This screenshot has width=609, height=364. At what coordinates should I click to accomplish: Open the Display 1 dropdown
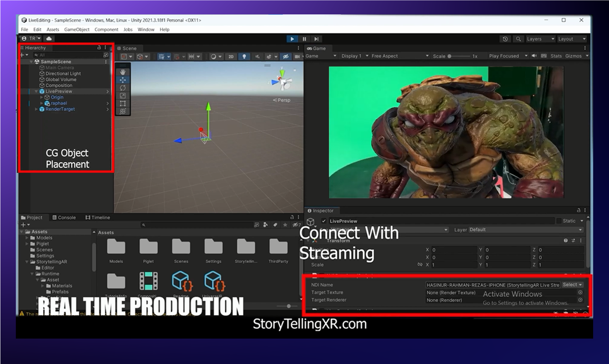pos(355,56)
